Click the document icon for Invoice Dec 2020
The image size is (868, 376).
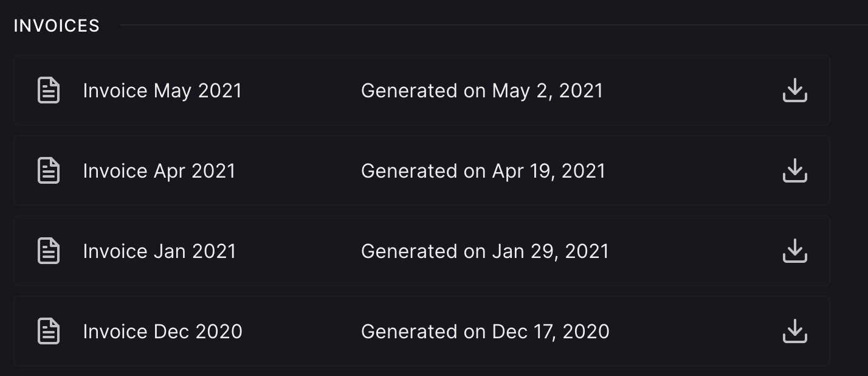point(49,332)
